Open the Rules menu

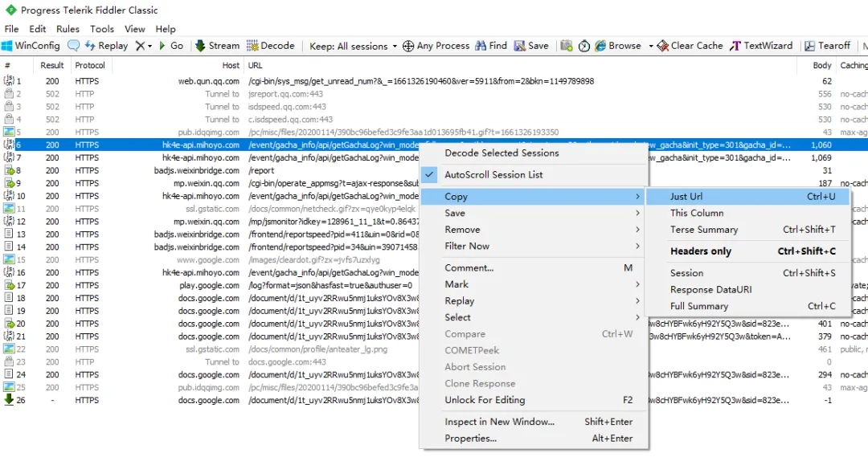(x=68, y=29)
